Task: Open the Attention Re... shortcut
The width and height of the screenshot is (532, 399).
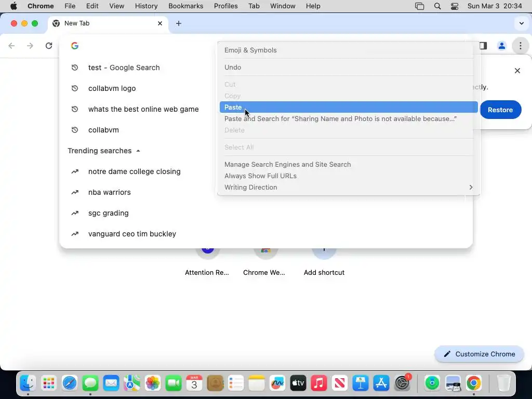Action: point(207,262)
